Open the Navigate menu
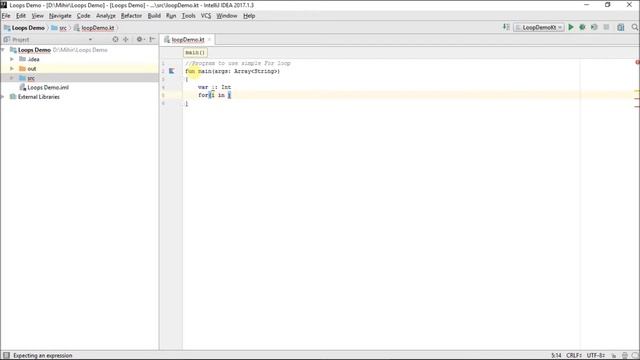Image resolution: width=640 pixels, height=360 pixels. [x=60, y=16]
